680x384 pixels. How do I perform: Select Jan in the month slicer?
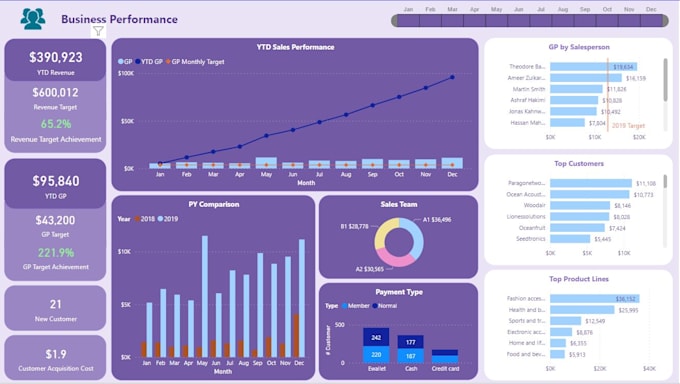(x=408, y=20)
